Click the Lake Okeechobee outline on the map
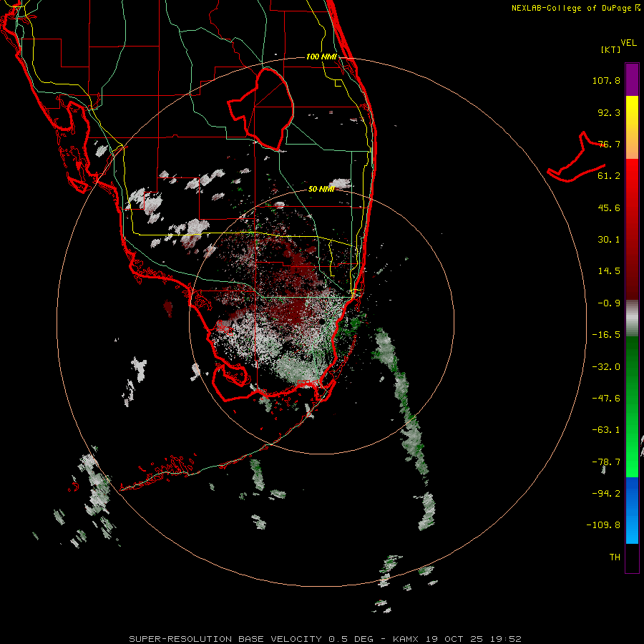The width and height of the screenshot is (644, 644). 261,109
